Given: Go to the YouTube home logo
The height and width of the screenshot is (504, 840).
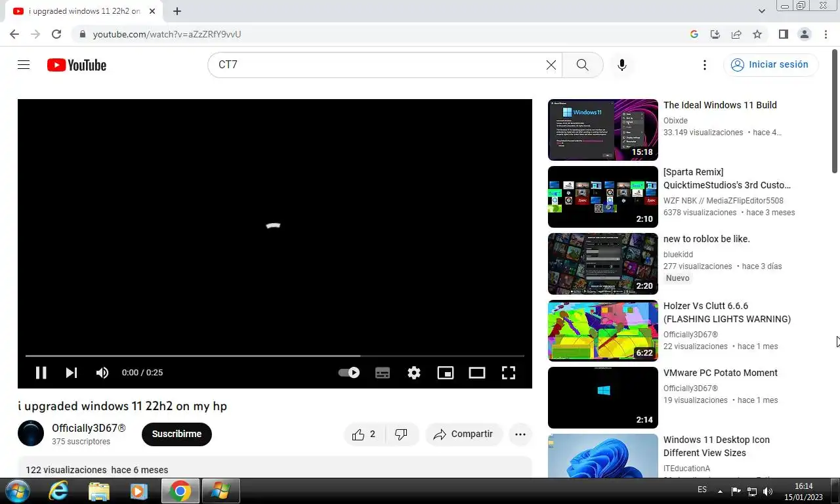Looking at the screenshot, I should coord(76,65).
